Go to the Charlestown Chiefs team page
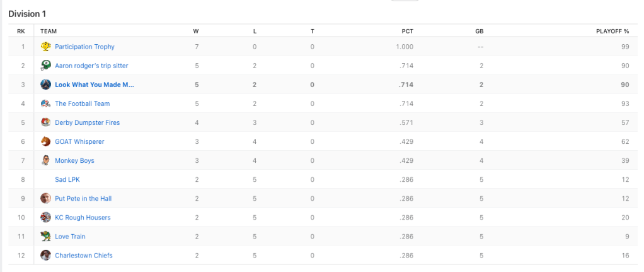Screen dimensions: 644x272 click(84, 256)
